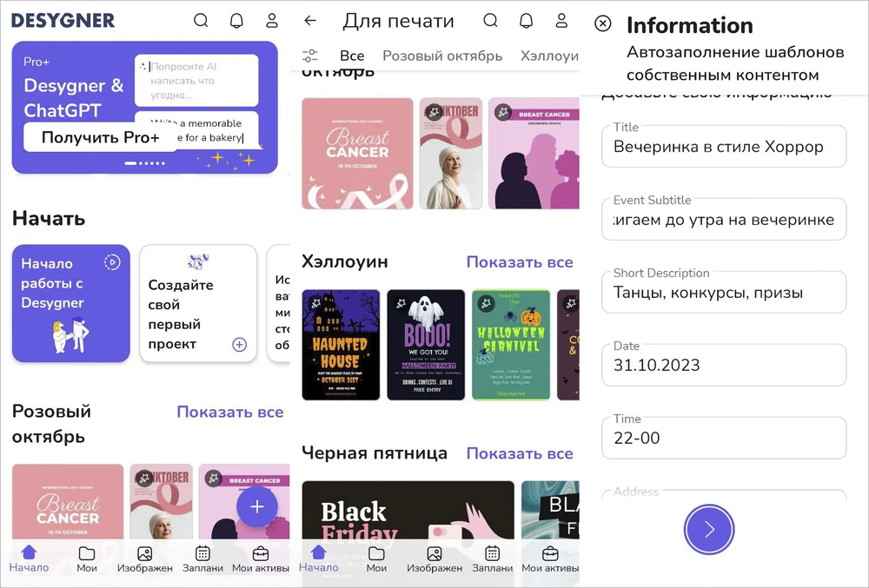Click the Получить Pro+ button

click(101, 137)
